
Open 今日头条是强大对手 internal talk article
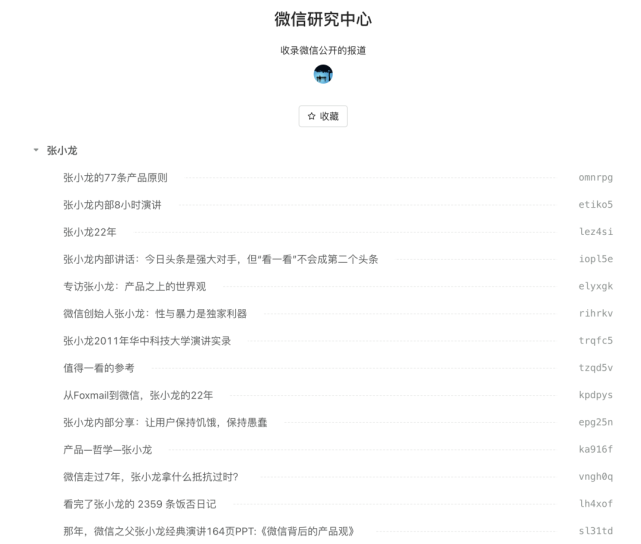221,259
